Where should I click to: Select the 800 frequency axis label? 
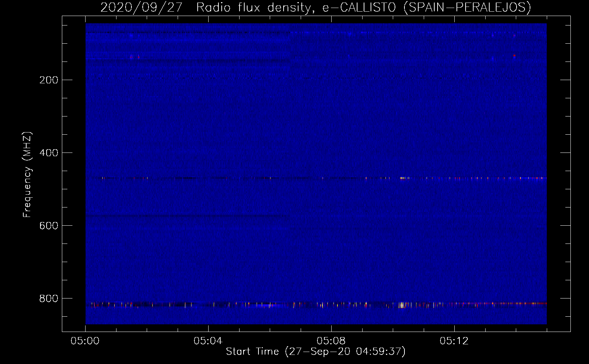(x=49, y=298)
